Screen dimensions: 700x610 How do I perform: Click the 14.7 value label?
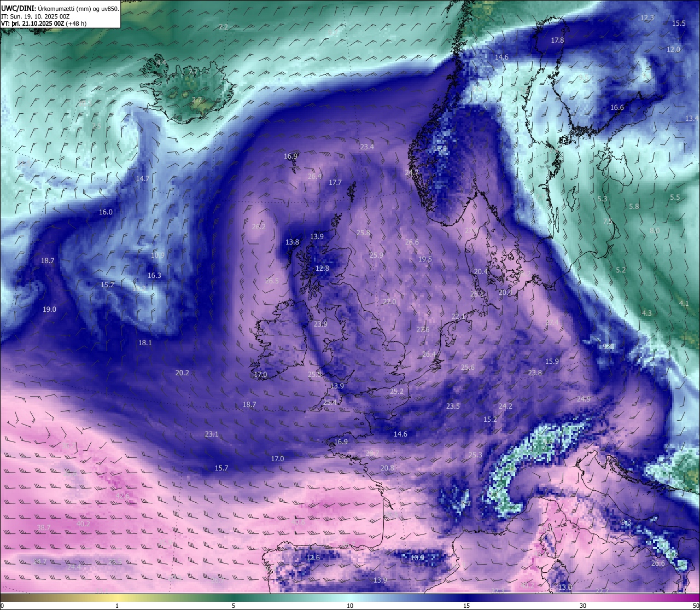(143, 179)
